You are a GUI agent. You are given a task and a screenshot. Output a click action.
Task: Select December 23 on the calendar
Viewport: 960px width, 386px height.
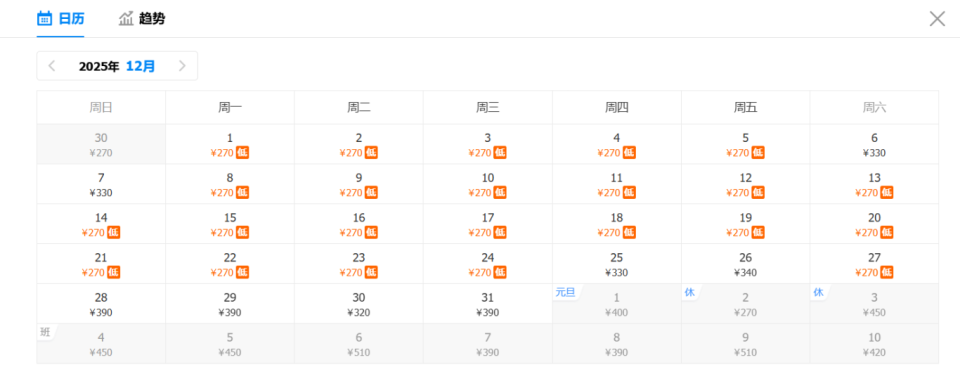point(359,264)
